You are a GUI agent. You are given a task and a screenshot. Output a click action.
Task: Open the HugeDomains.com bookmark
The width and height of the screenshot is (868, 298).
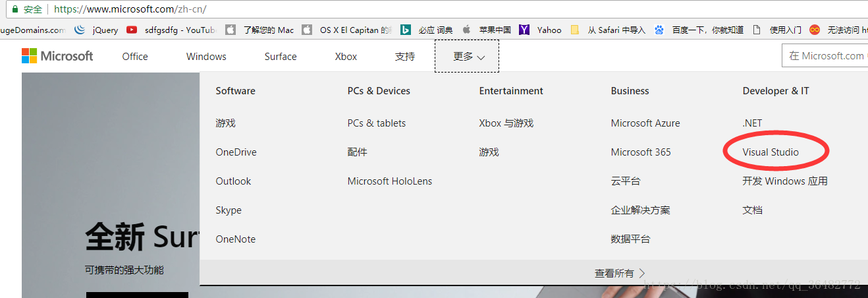(x=33, y=30)
